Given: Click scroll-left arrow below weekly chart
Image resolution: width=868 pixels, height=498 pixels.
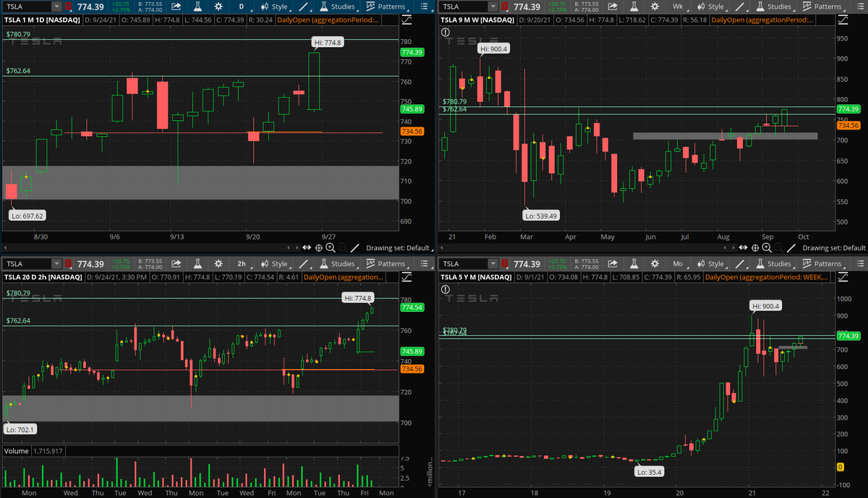Looking at the screenshot, I should [x=726, y=248].
